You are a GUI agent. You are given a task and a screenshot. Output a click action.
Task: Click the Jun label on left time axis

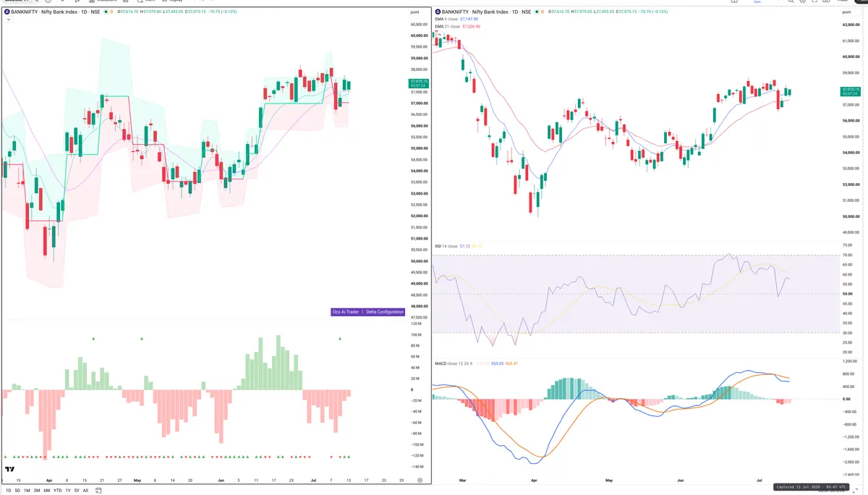(x=221, y=480)
